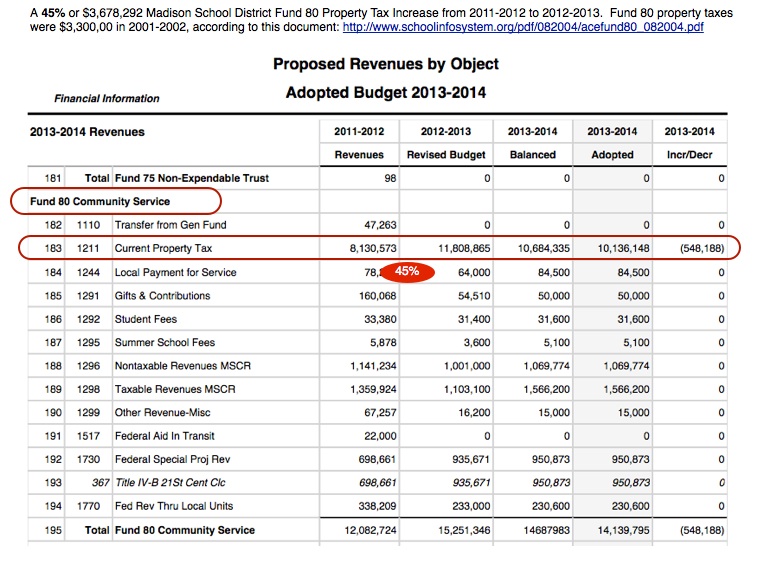766x562 pixels.
Task: Click the value 10,136,148
Action: (x=623, y=248)
